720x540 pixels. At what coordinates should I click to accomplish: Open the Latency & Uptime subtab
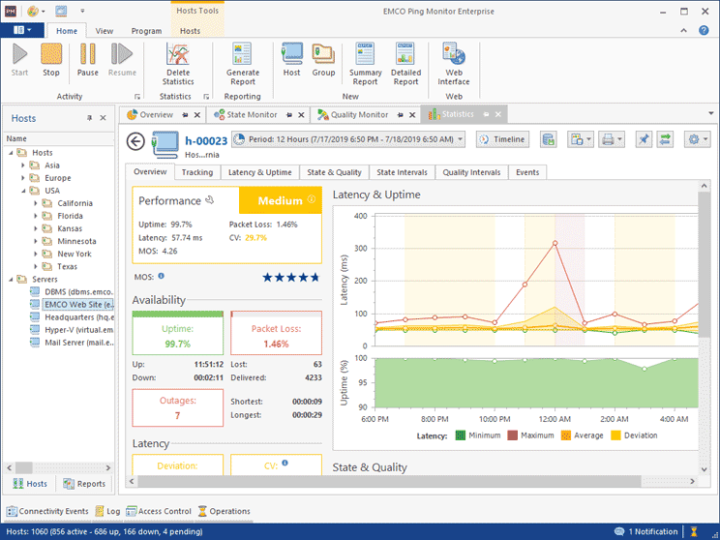pyautogui.click(x=259, y=172)
